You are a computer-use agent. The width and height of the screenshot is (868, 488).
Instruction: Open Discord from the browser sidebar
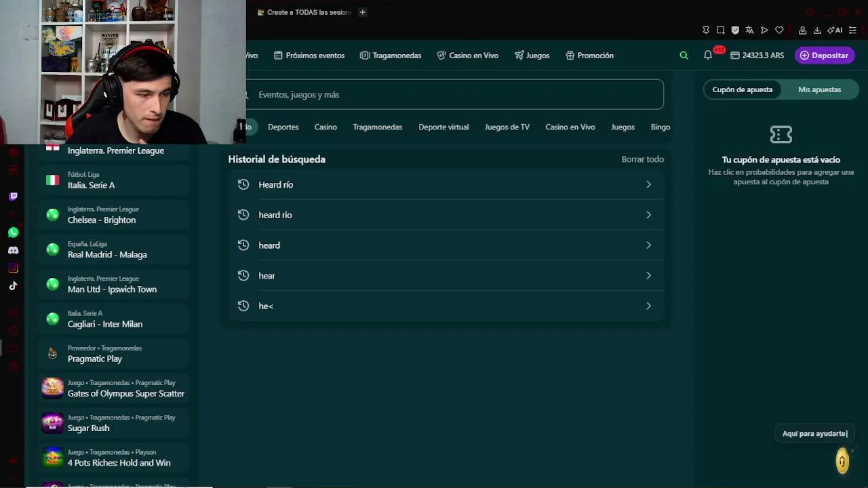click(13, 250)
